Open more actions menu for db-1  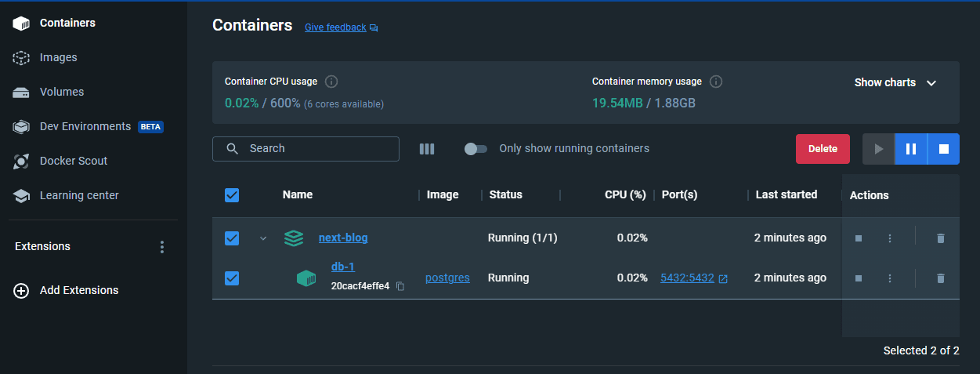click(890, 278)
